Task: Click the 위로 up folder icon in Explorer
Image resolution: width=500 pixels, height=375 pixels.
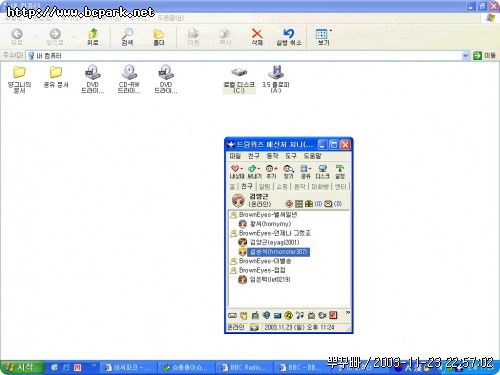Action: coord(93,37)
